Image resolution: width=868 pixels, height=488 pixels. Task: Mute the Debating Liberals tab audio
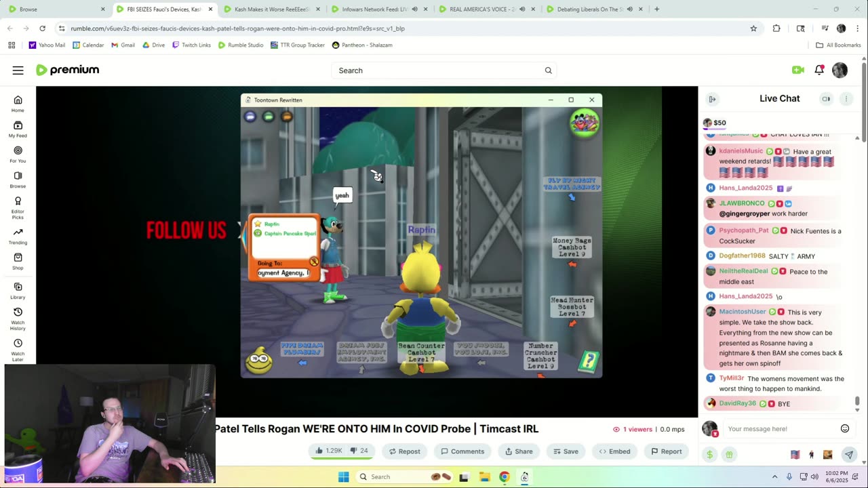(x=629, y=9)
